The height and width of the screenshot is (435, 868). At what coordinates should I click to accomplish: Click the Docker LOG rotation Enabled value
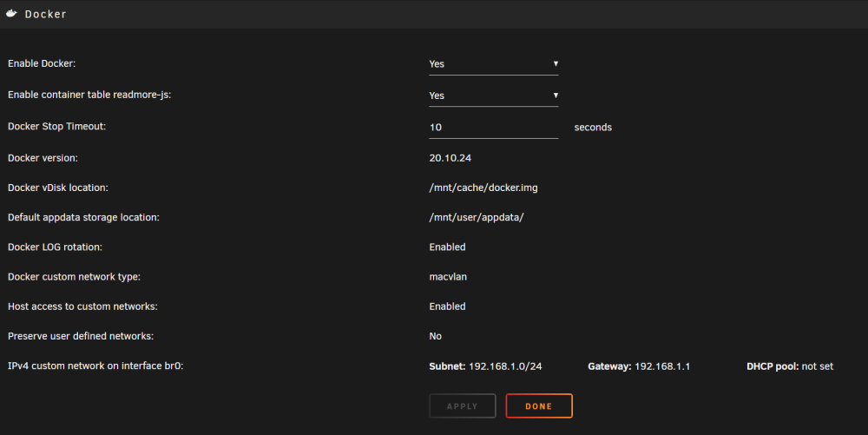click(447, 247)
